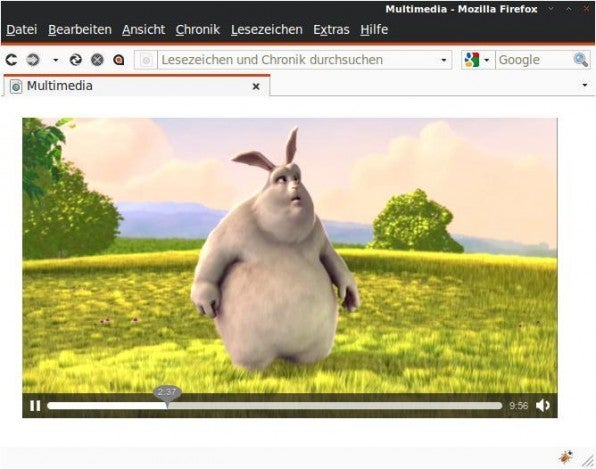
Task: Click the Multimedia tab favicon
Action: [x=16, y=86]
